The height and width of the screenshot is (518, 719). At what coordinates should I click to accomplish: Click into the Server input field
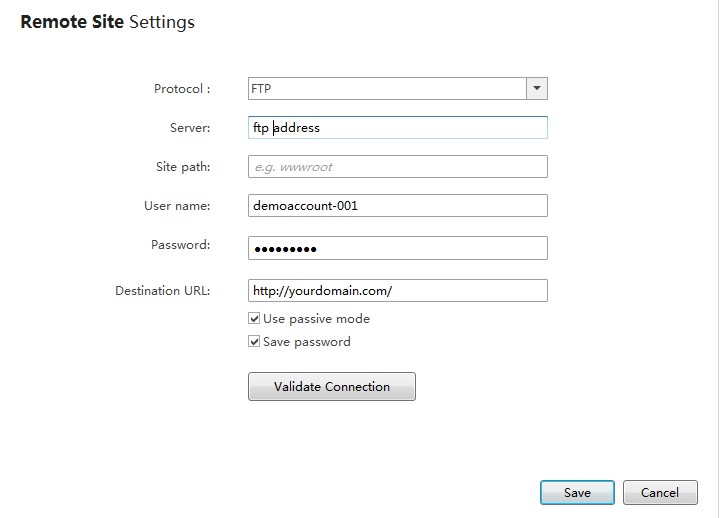coord(397,127)
